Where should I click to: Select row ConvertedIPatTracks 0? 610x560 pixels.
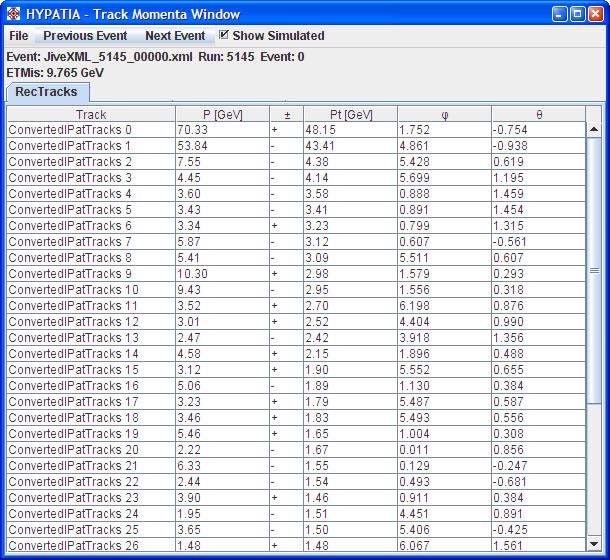pos(296,130)
